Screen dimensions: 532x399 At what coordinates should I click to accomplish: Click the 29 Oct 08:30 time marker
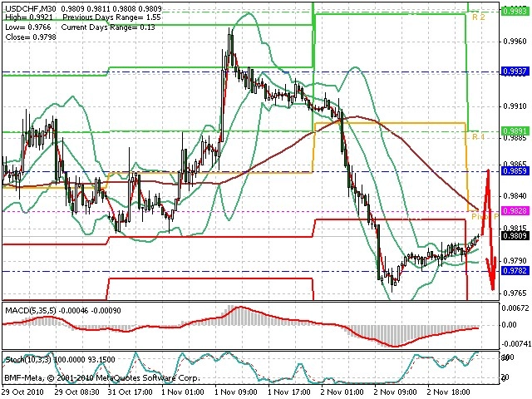[77, 392]
